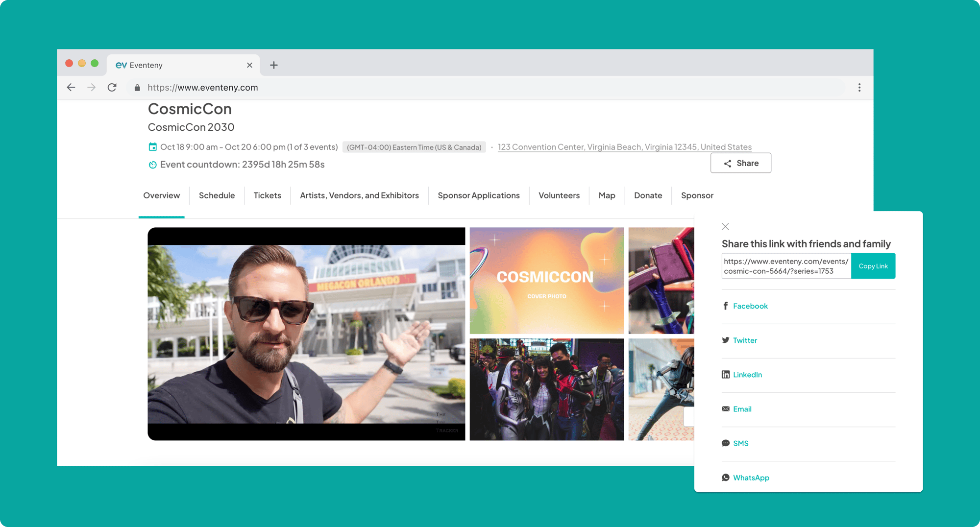This screenshot has height=527, width=980.
Task: Close the share panel with the X icon
Action: click(x=725, y=226)
